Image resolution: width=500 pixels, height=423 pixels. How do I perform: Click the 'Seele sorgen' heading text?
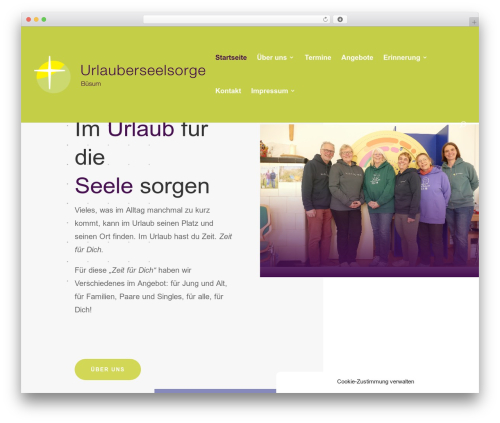pyautogui.click(x=142, y=186)
